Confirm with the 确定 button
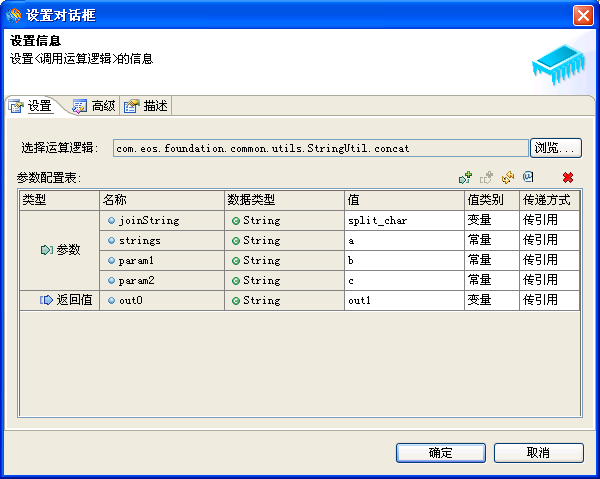This screenshot has width=600, height=479. pyautogui.click(x=440, y=453)
